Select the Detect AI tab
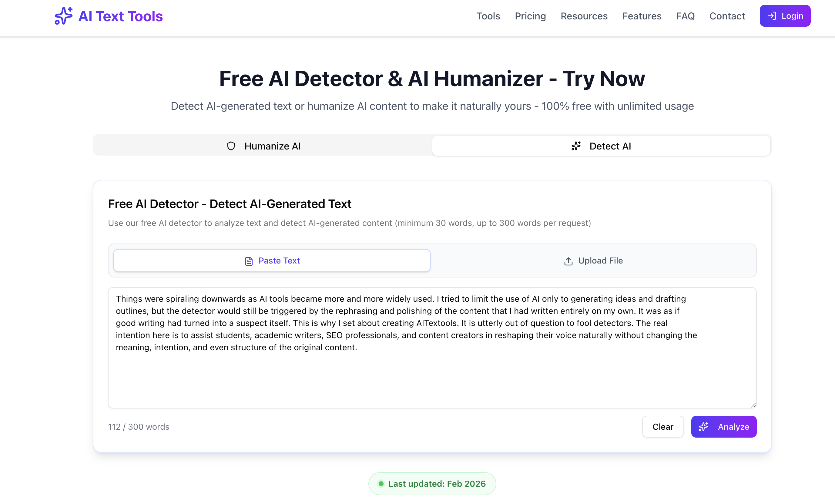Viewport: 835px width, 504px height. 601,146
